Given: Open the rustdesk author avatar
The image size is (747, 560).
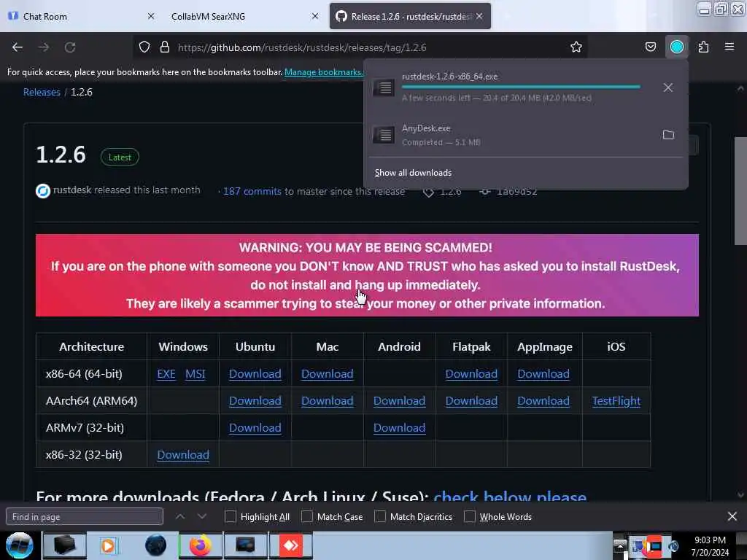Looking at the screenshot, I should tap(43, 191).
